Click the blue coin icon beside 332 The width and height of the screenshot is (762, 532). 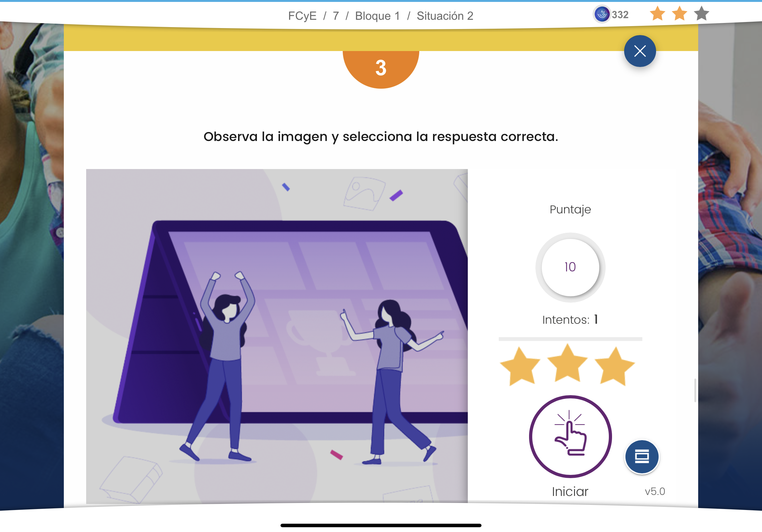point(602,15)
